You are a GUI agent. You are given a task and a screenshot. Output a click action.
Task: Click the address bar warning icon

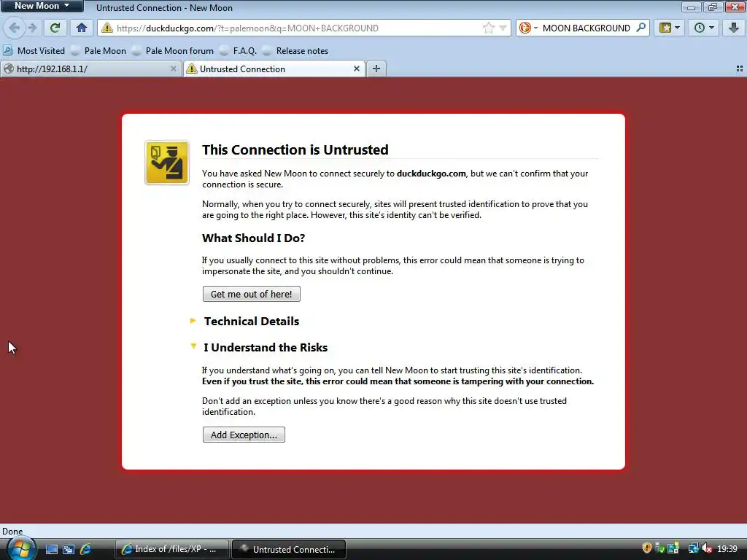tap(107, 28)
